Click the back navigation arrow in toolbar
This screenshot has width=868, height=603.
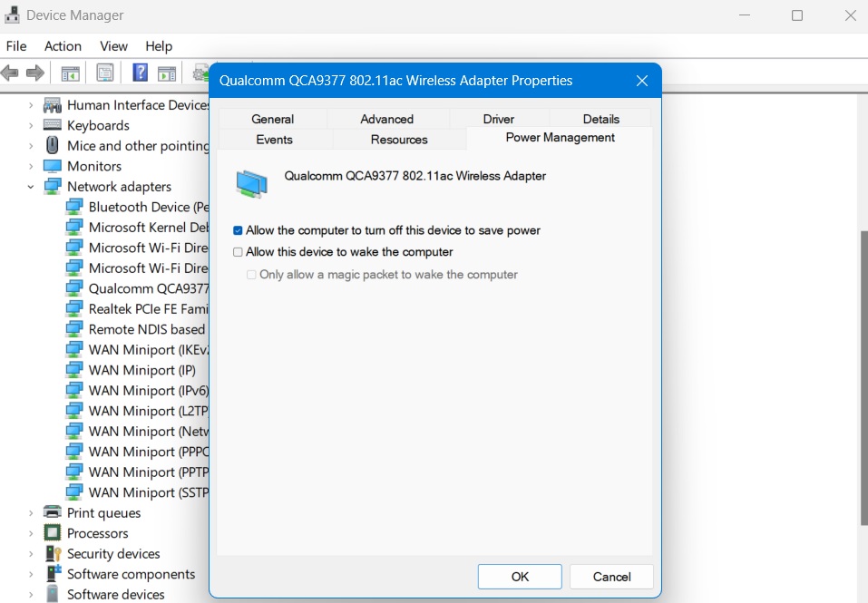(x=11, y=73)
